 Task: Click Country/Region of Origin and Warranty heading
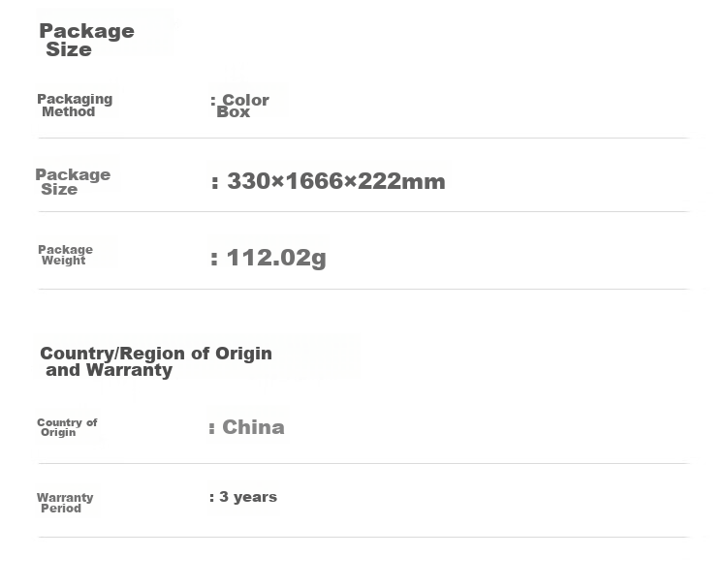156,361
